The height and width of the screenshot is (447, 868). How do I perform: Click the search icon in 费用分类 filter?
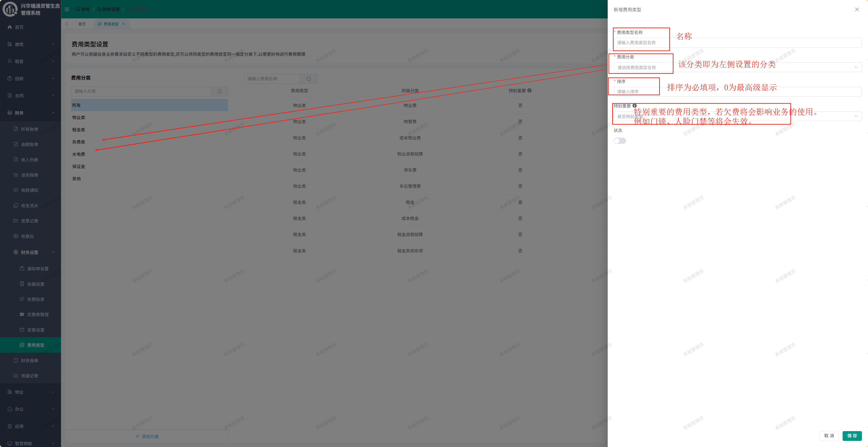tap(219, 91)
